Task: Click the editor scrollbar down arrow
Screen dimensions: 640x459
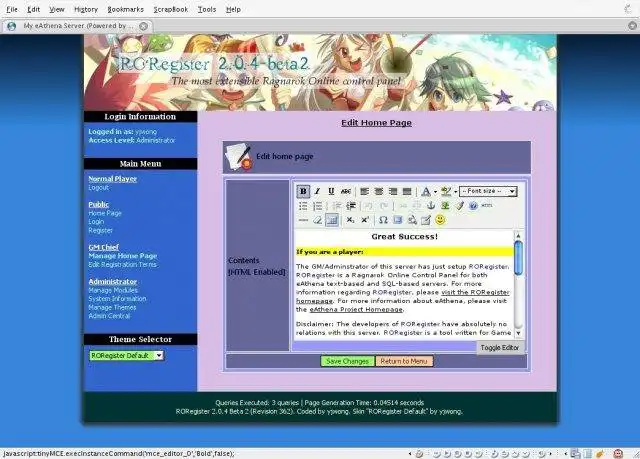Action: [518, 333]
